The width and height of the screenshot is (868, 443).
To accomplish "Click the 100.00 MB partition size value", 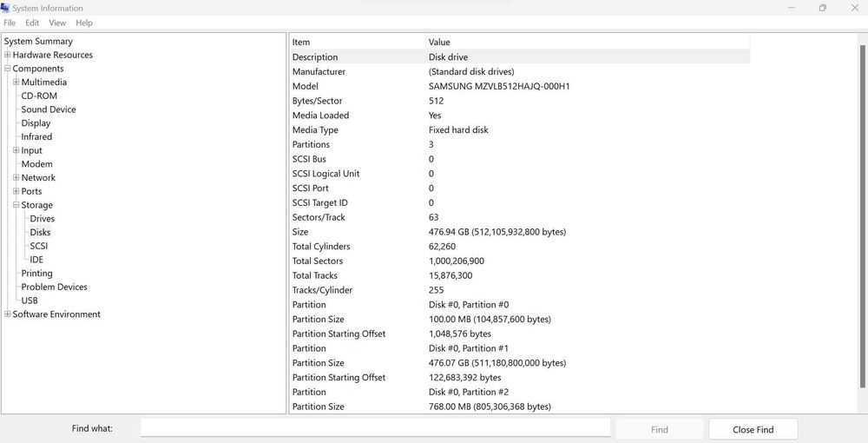I will [x=490, y=319].
